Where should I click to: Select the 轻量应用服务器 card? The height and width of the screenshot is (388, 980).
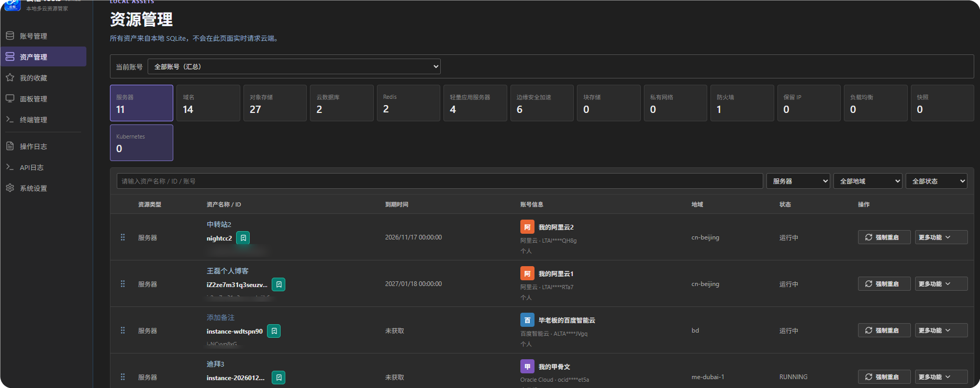coord(475,103)
